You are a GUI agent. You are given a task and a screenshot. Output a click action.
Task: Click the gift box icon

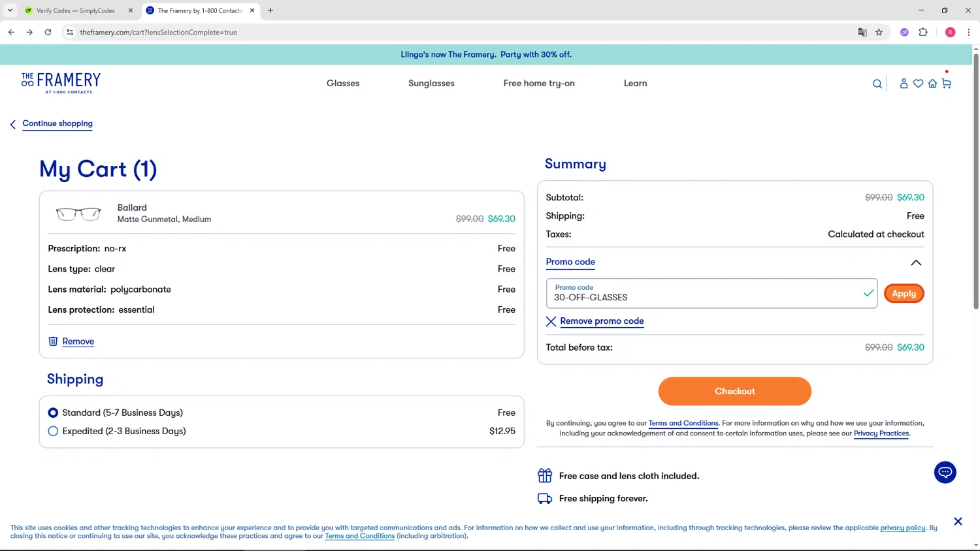pyautogui.click(x=545, y=475)
